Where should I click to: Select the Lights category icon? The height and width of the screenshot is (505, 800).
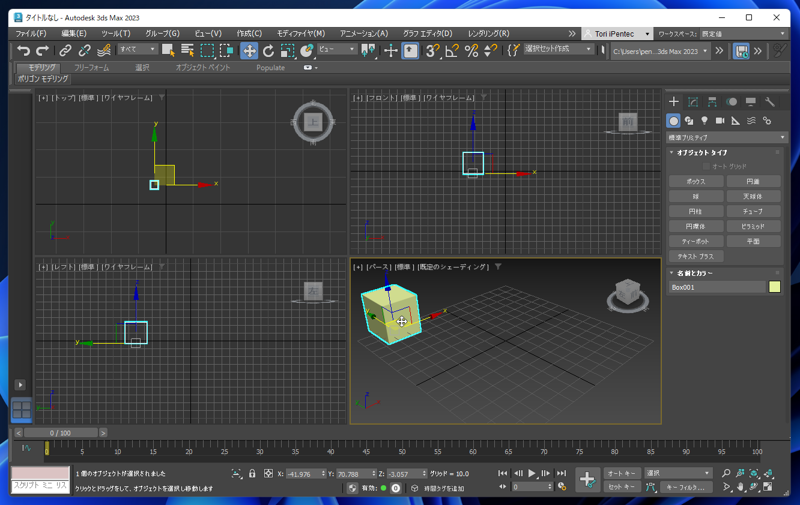click(705, 120)
